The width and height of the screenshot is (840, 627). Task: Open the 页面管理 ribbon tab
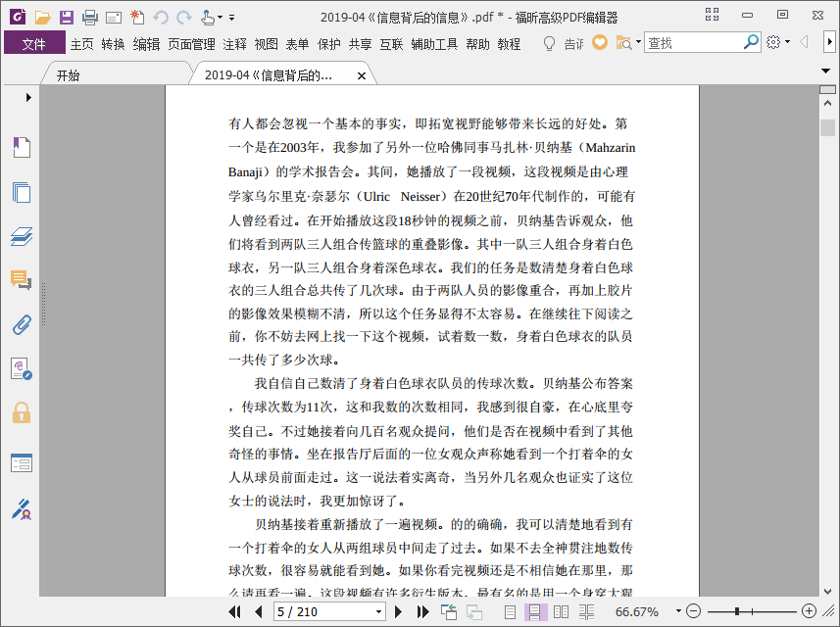191,44
